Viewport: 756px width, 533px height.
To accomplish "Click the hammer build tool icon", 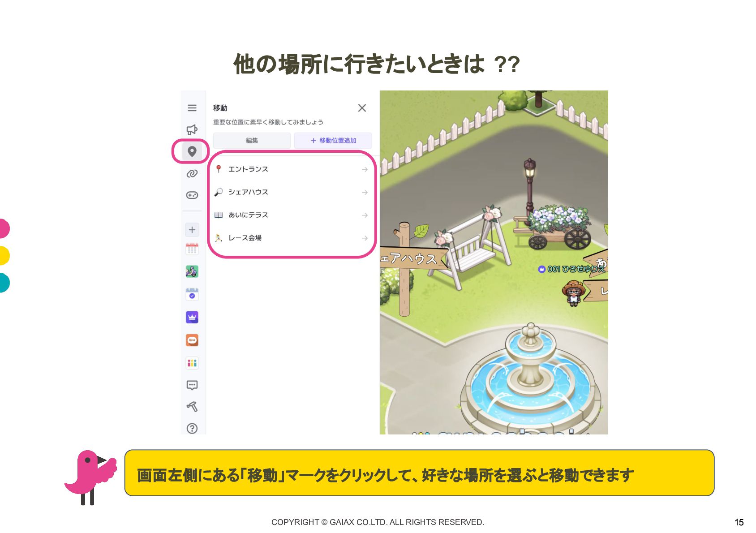I will tap(192, 407).
